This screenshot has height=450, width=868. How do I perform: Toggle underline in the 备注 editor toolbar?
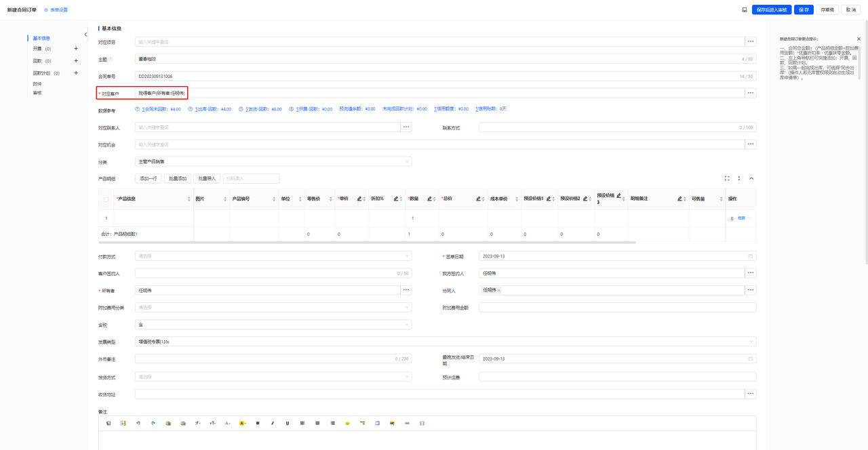coord(288,423)
